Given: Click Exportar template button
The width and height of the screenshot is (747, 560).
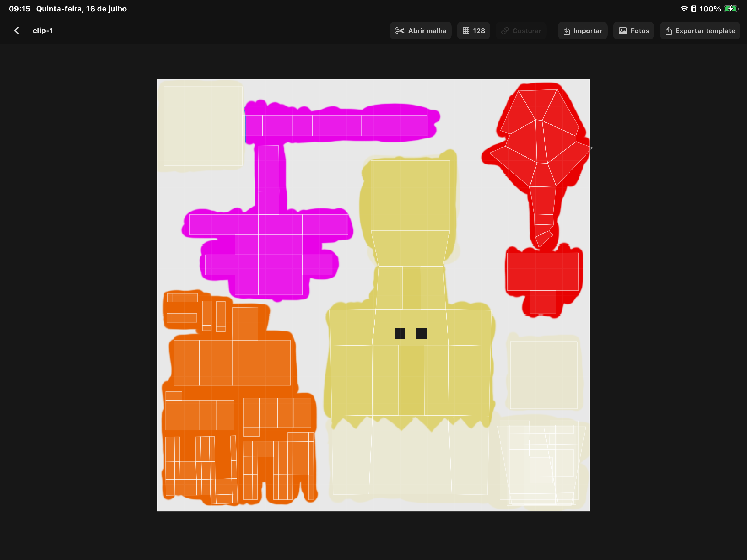Looking at the screenshot, I should [x=700, y=31].
